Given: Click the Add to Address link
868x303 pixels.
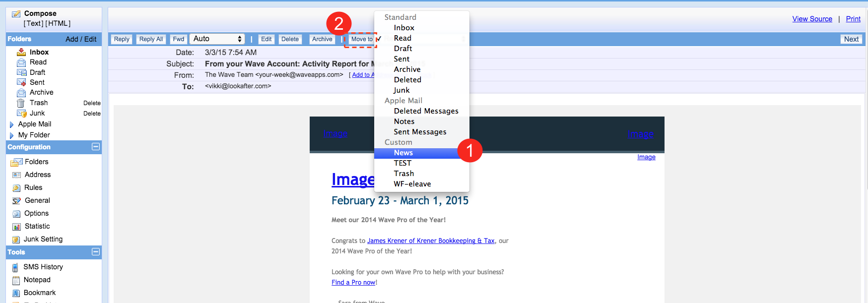Looking at the screenshot, I should click(363, 75).
